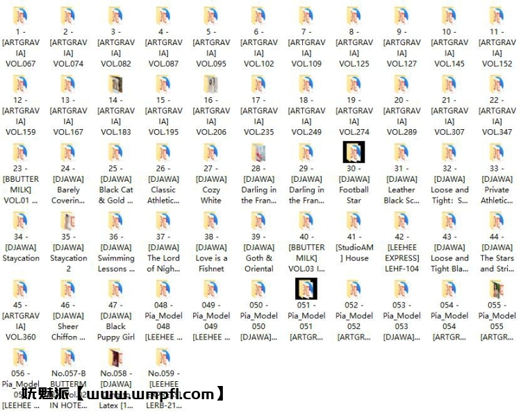Select label '050 - Pia_Model 050 [DJAWA]'

point(259,321)
